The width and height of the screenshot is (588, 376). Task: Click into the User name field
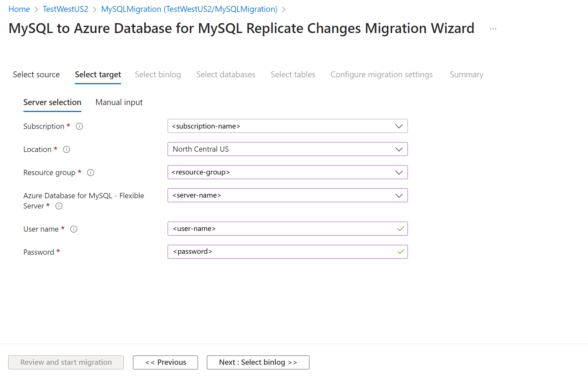284,229
